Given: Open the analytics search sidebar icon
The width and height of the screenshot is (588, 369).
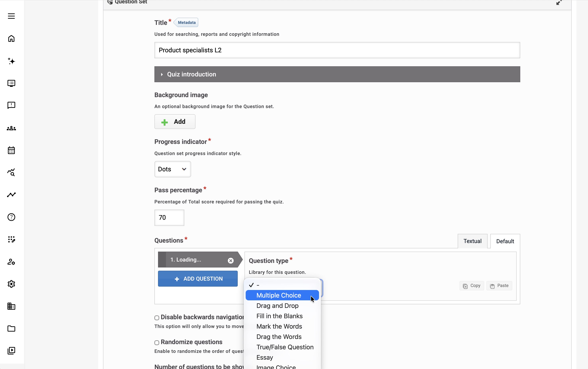Looking at the screenshot, I should 11,172.
